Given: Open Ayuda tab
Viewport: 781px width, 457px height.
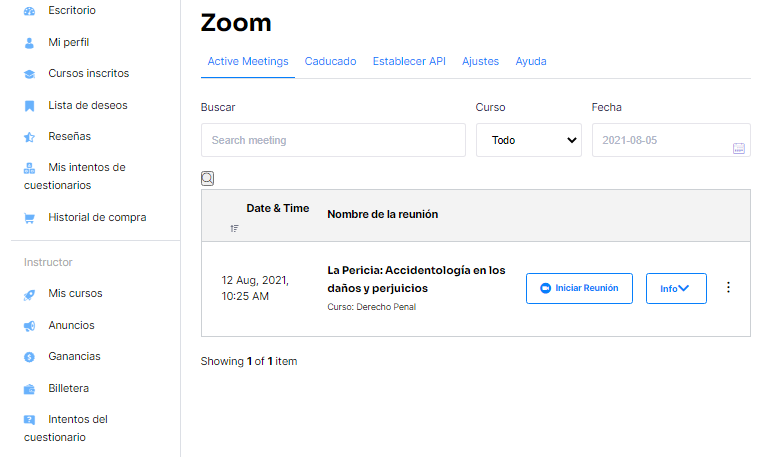Looking at the screenshot, I should (531, 61).
